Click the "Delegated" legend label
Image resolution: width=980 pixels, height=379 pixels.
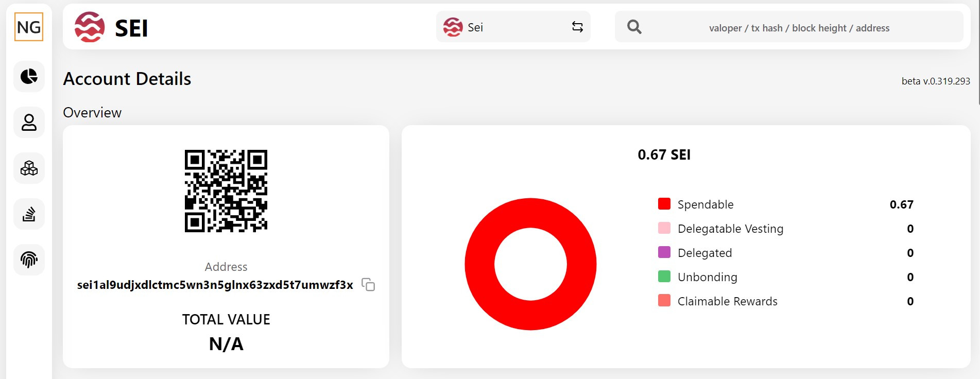click(704, 253)
